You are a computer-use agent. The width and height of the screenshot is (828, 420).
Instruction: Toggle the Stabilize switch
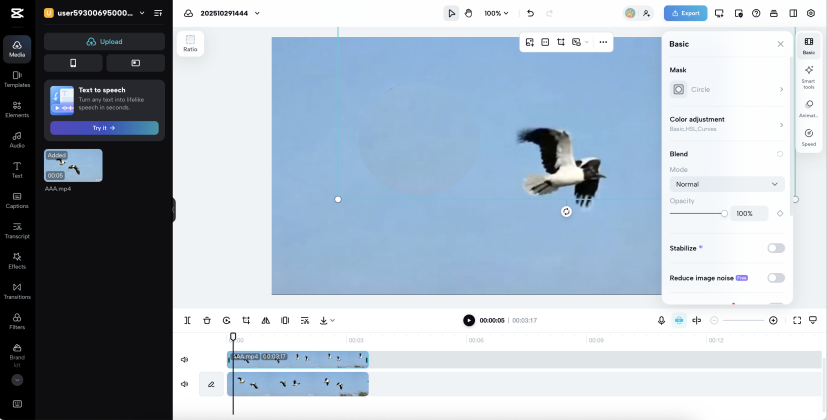coord(776,248)
